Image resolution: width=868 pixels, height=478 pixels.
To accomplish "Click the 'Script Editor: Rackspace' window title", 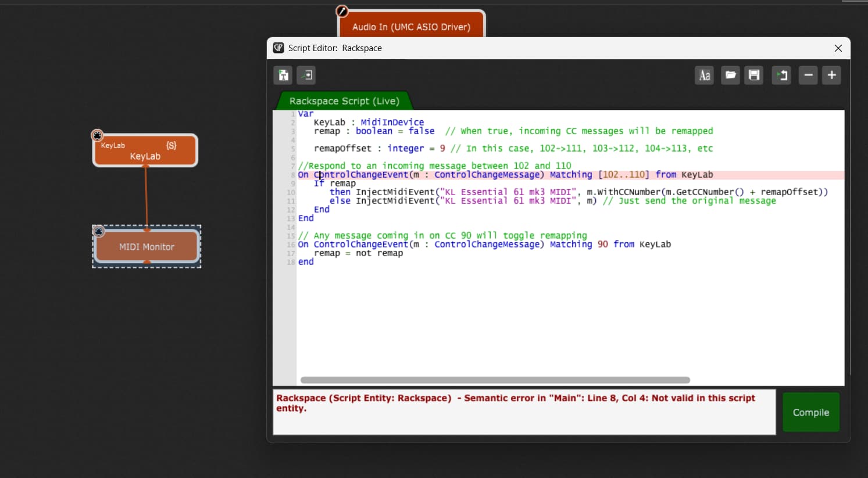I will pyautogui.click(x=335, y=48).
